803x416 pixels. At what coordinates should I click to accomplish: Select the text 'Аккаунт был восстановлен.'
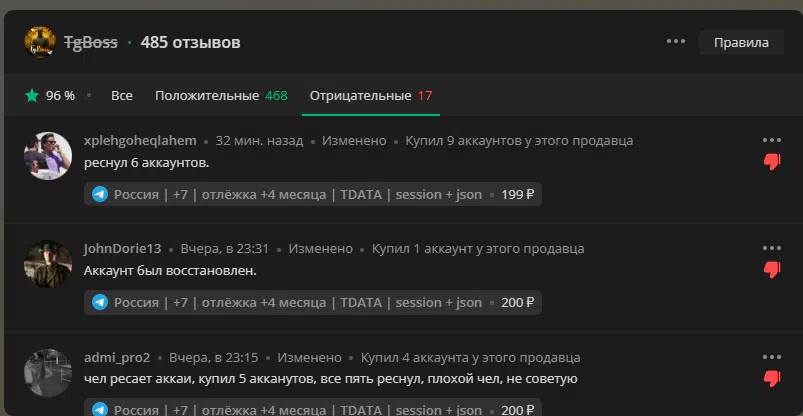[170, 271]
